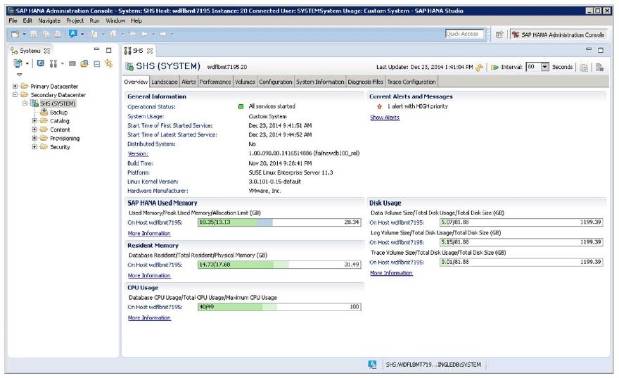The height and width of the screenshot is (378, 619).
Task: Open More Information under SAP HANA Used Memory
Action: [149, 234]
